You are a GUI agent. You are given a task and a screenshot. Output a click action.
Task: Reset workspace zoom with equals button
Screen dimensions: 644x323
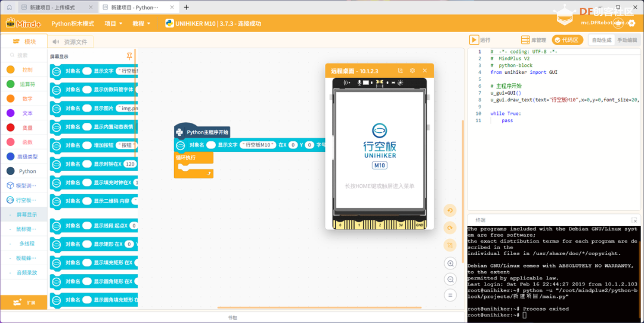coord(450,295)
